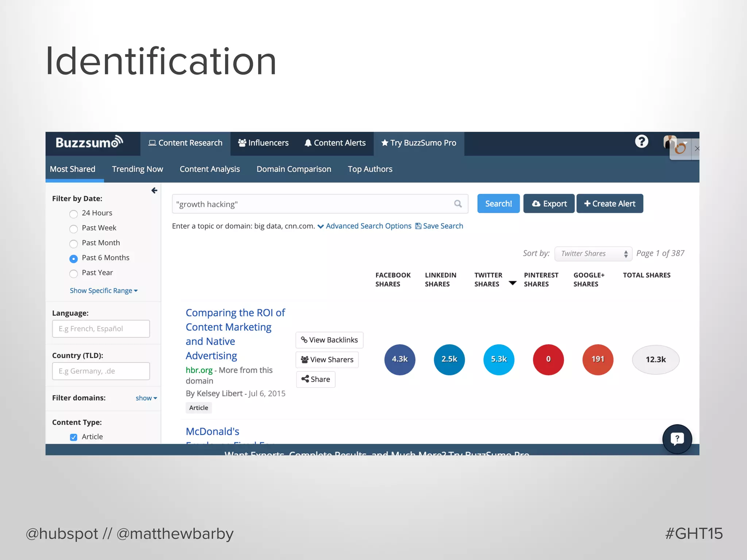Click the Search! button

coord(499,203)
